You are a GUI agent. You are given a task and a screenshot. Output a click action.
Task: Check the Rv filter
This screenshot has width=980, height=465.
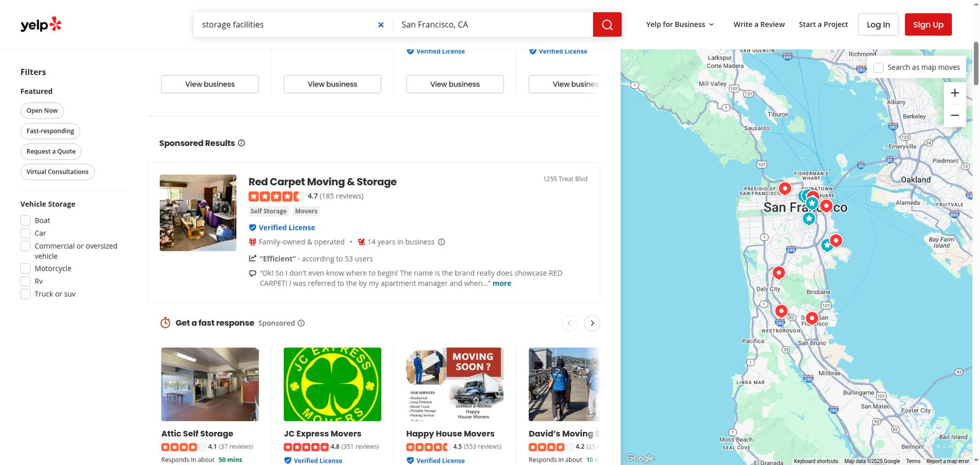tap(26, 281)
